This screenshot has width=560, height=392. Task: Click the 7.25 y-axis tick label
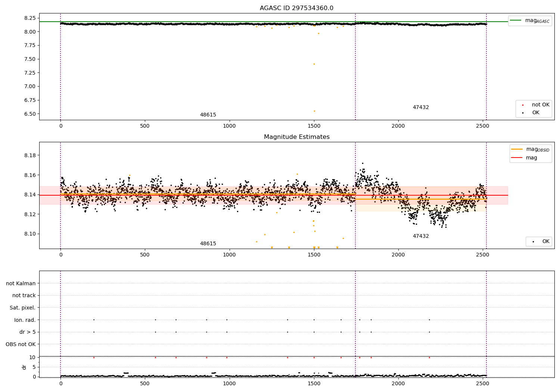[29, 73]
